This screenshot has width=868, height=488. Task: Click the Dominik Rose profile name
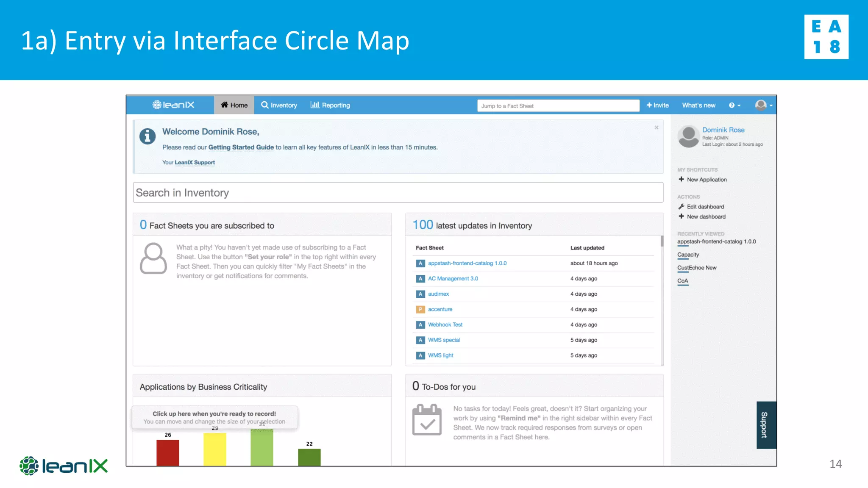point(723,130)
